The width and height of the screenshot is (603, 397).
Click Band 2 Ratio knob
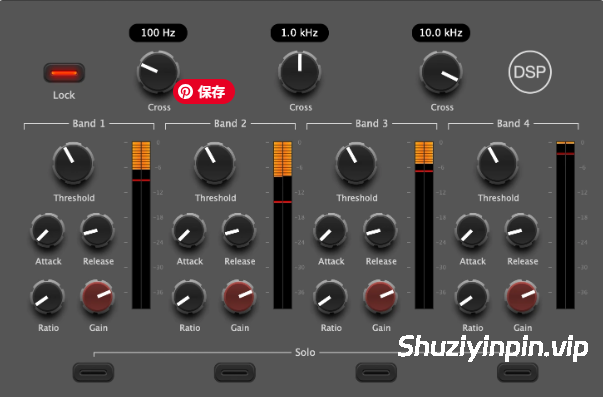pyautogui.click(x=189, y=297)
